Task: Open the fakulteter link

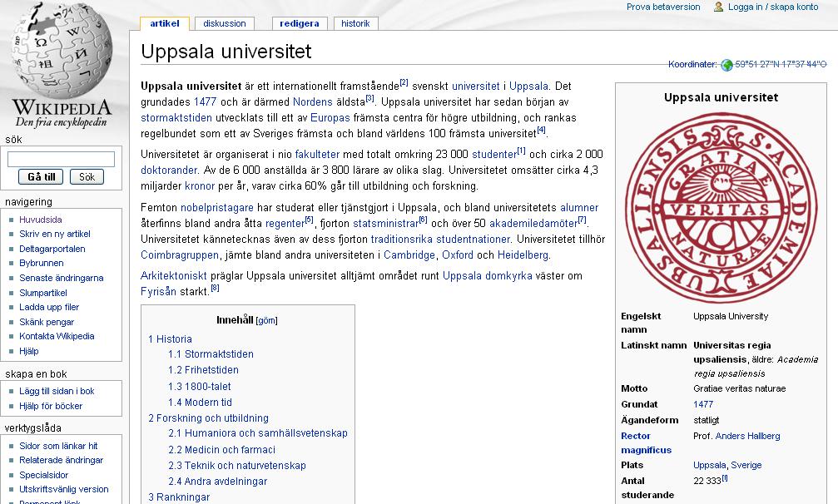Action: click(x=317, y=155)
